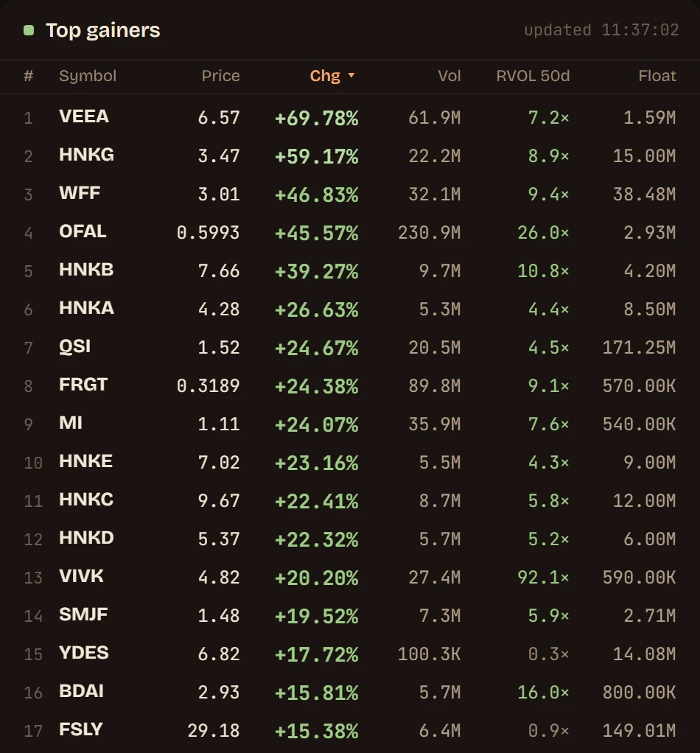The height and width of the screenshot is (753, 700).
Task: Open the VIVK ticker
Action: click(x=80, y=577)
